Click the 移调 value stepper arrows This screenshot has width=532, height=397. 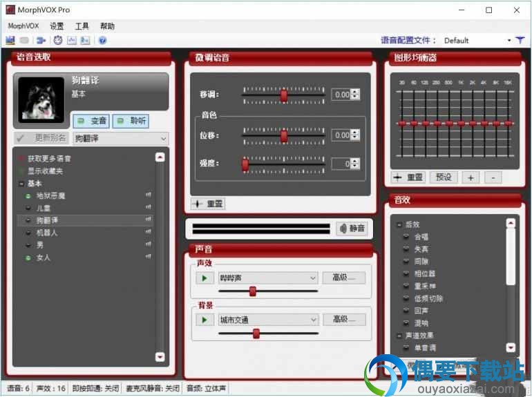[355, 95]
